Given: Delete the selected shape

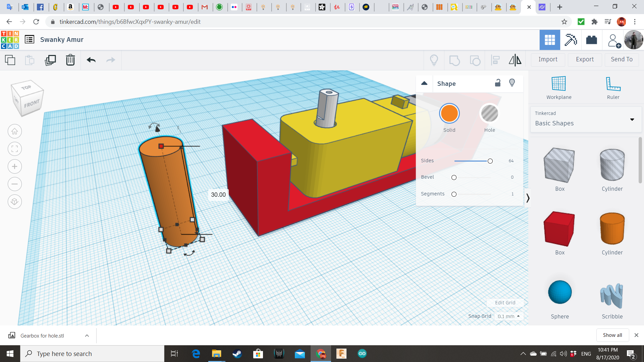Looking at the screenshot, I should (70, 60).
